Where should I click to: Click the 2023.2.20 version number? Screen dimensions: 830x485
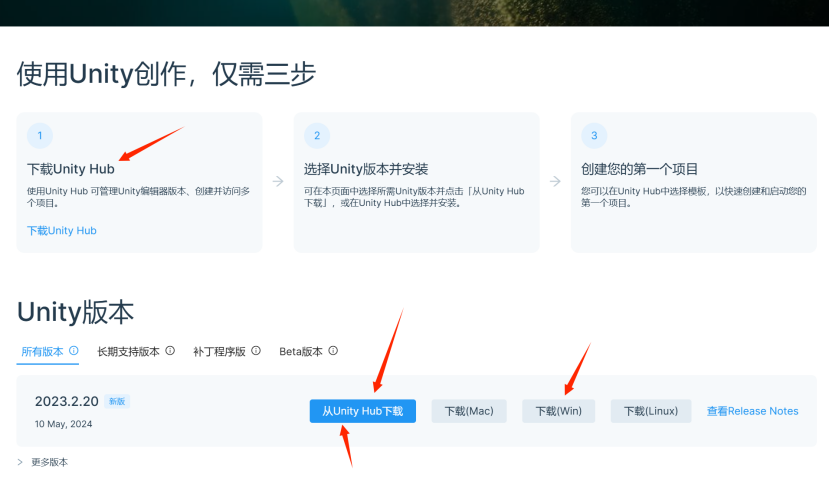(x=67, y=401)
